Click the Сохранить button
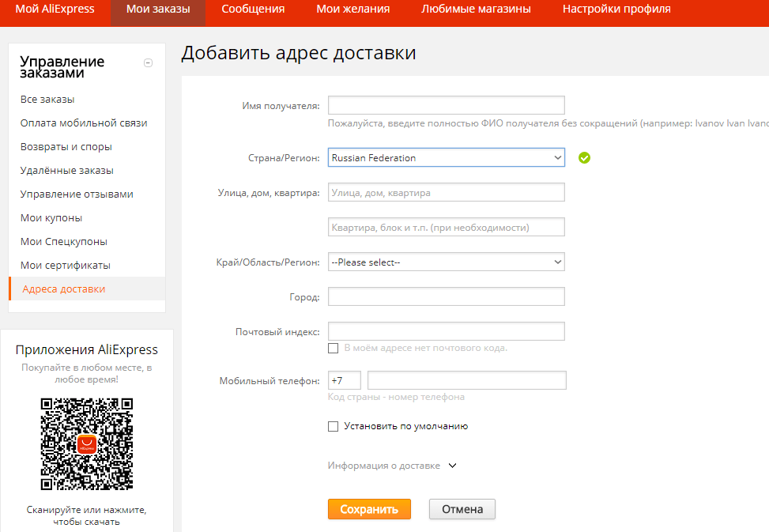This screenshot has height=532, width=769. pyautogui.click(x=369, y=509)
